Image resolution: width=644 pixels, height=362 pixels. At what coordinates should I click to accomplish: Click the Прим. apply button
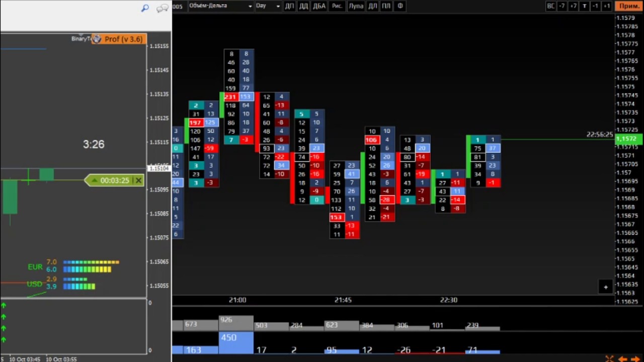click(629, 6)
